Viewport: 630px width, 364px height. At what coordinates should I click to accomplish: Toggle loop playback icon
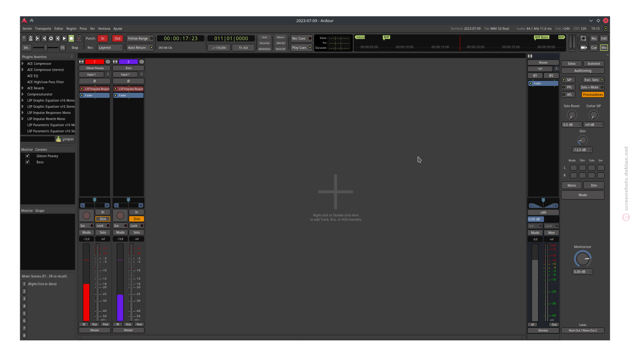click(51, 38)
